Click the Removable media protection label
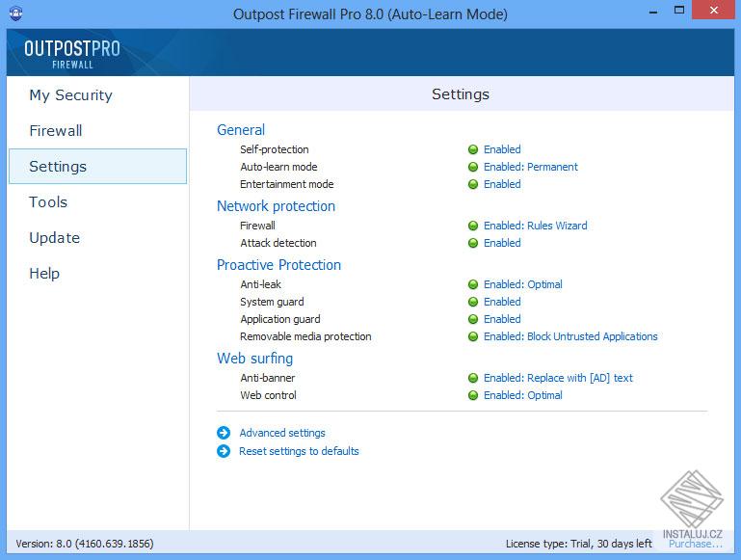The image size is (741, 560). [x=305, y=336]
